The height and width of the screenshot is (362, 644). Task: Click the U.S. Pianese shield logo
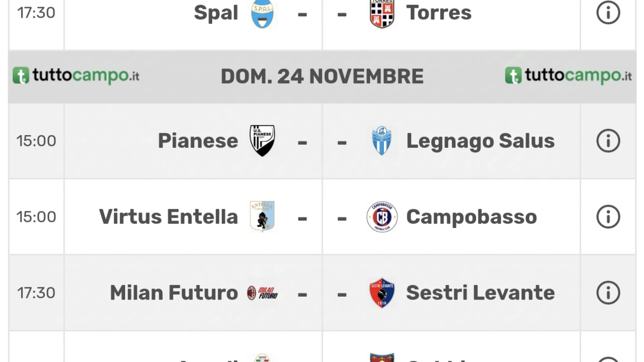click(x=262, y=141)
